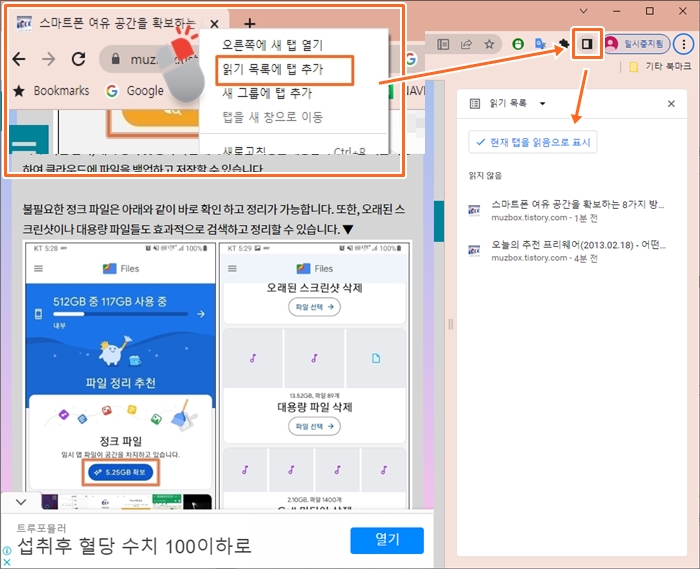Open the 읽기 목록 panel dropdown
The image size is (700, 569).
pos(542,104)
